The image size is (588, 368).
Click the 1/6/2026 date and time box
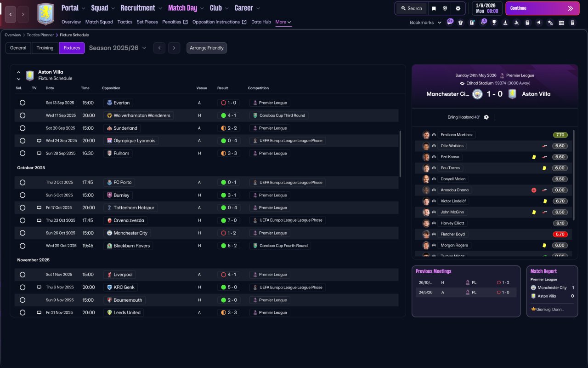pos(487,8)
